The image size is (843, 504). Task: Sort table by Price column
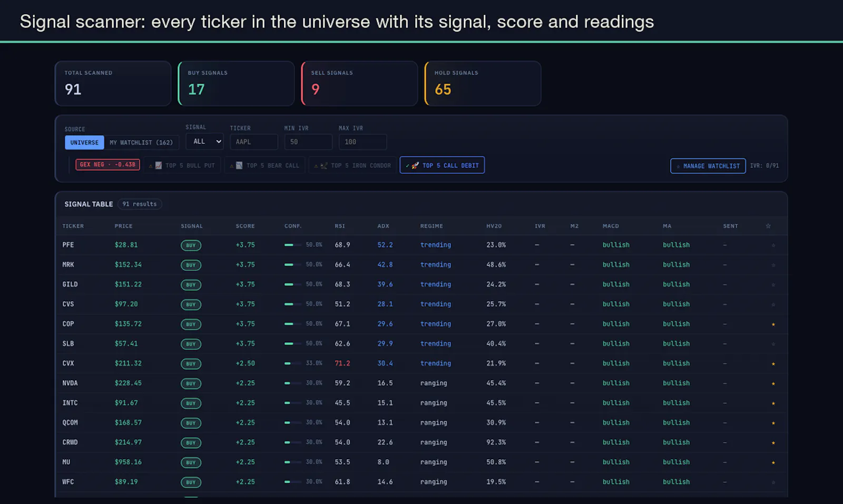[123, 226]
